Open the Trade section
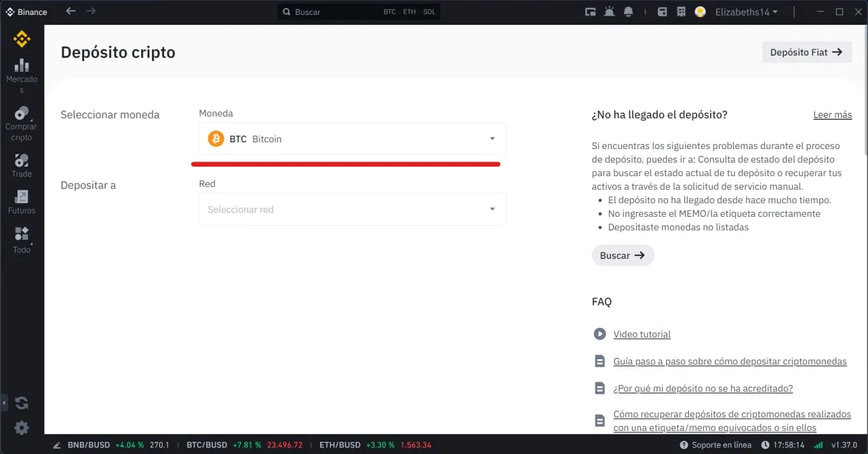The width and height of the screenshot is (868, 454). (22, 166)
